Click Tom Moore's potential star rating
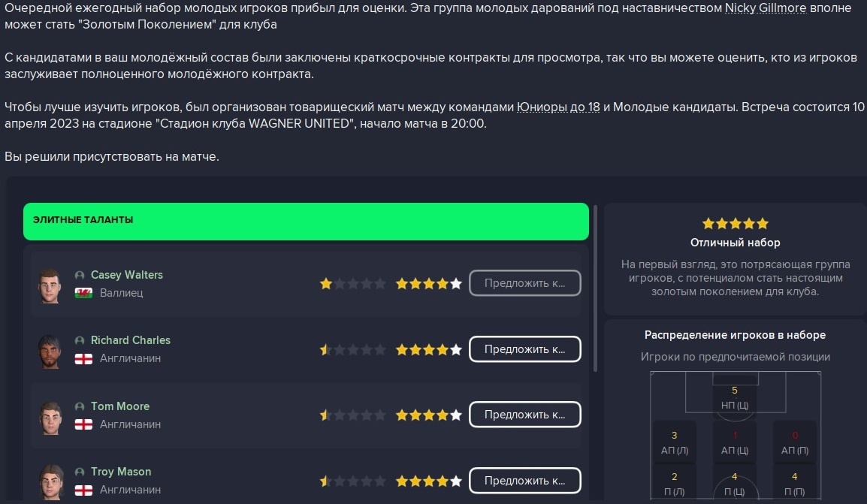 428,415
